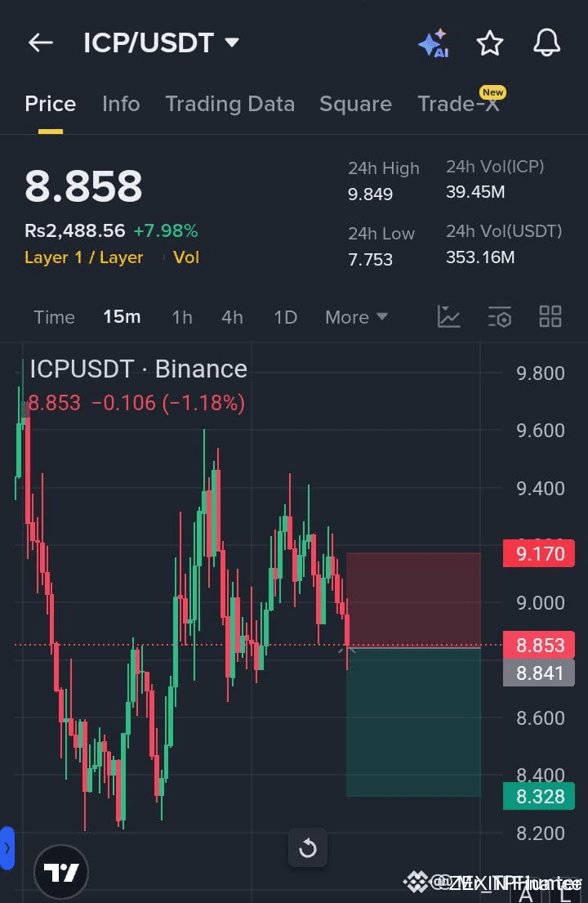
Task: Open the Square tab
Action: 355,105
